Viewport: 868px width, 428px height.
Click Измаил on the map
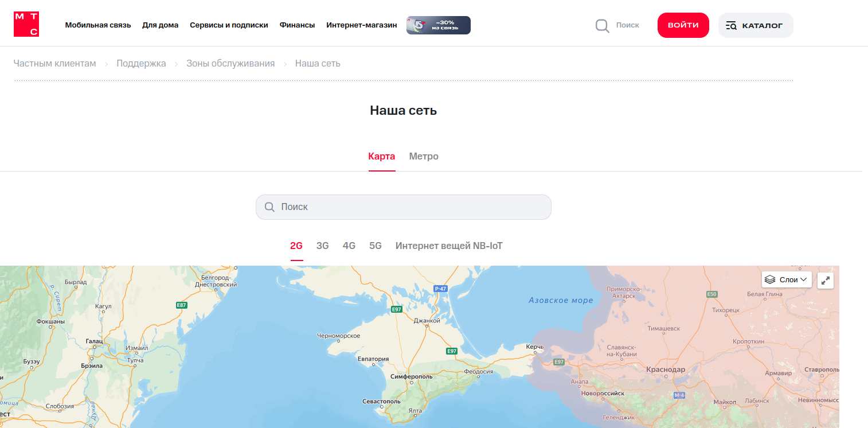[x=137, y=348]
